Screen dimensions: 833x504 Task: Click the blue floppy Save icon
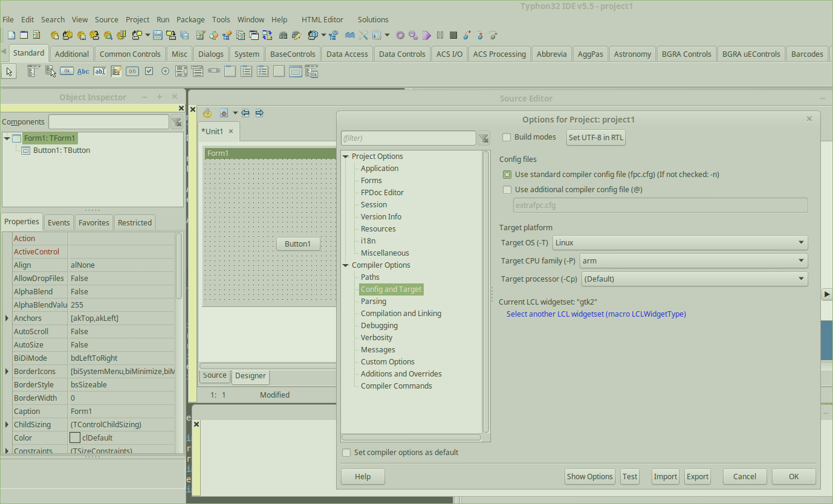(158, 35)
